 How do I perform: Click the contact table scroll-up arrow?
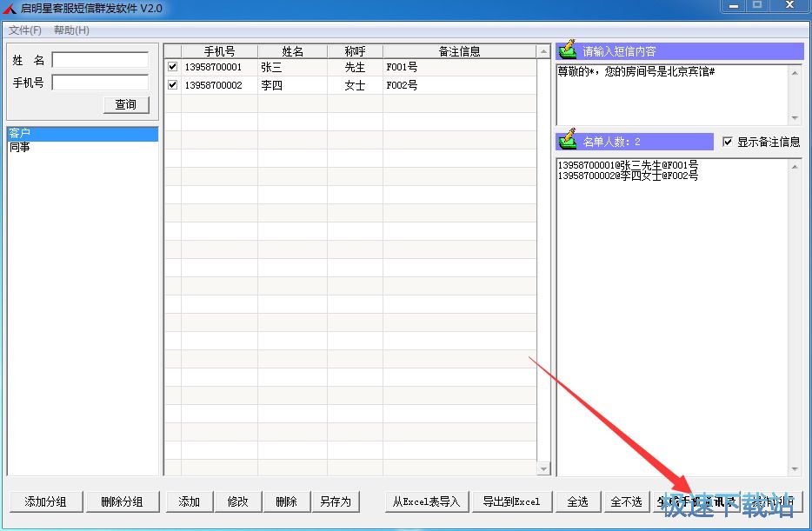pos(543,51)
